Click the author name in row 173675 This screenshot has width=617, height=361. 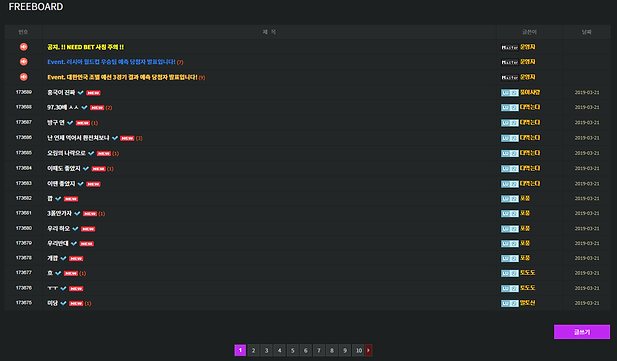pyautogui.click(x=527, y=303)
